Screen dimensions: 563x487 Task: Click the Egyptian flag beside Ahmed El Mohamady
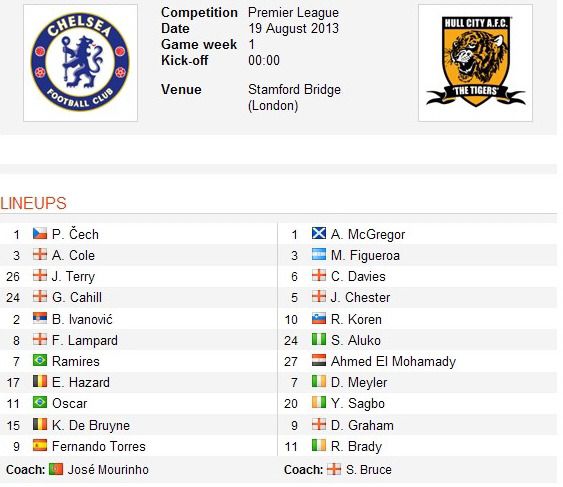(319, 361)
